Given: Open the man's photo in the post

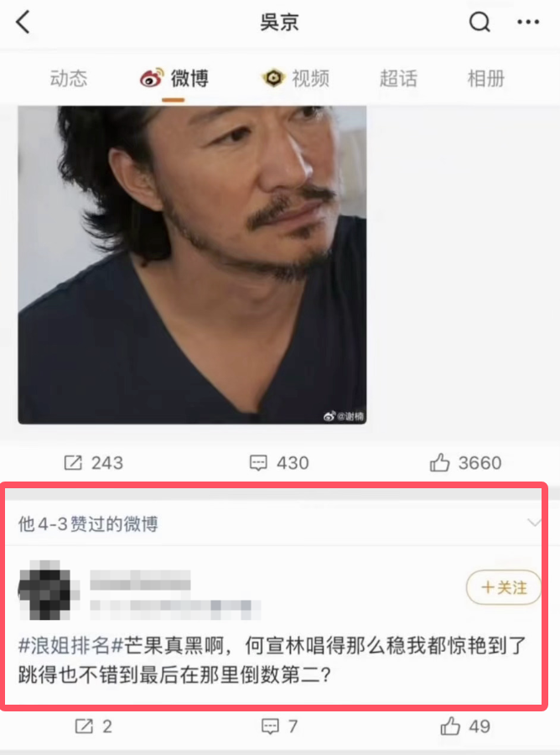Looking at the screenshot, I should (x=192, y=265).
